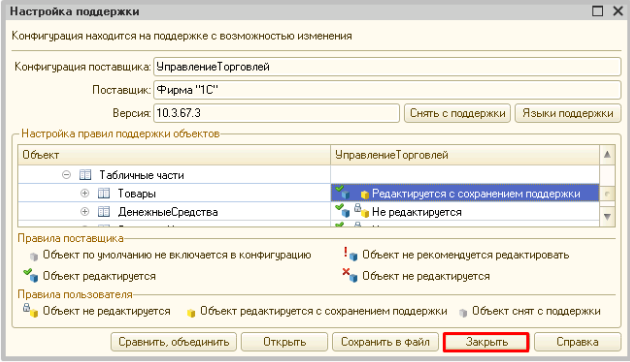Screen dimensions: 630x362
Task: Click supplier rule icon in Товары row
Action: [x=342, y=192]
